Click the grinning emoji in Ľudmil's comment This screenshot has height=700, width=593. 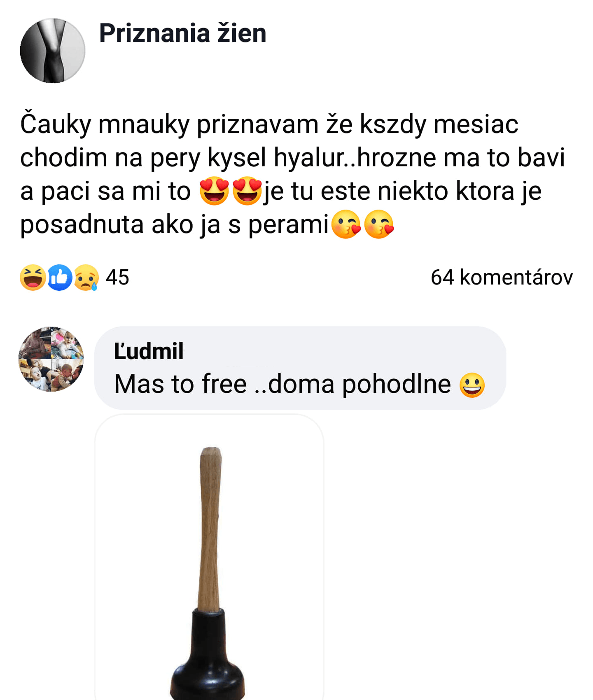pyautogui.click(x=472, y=385)
